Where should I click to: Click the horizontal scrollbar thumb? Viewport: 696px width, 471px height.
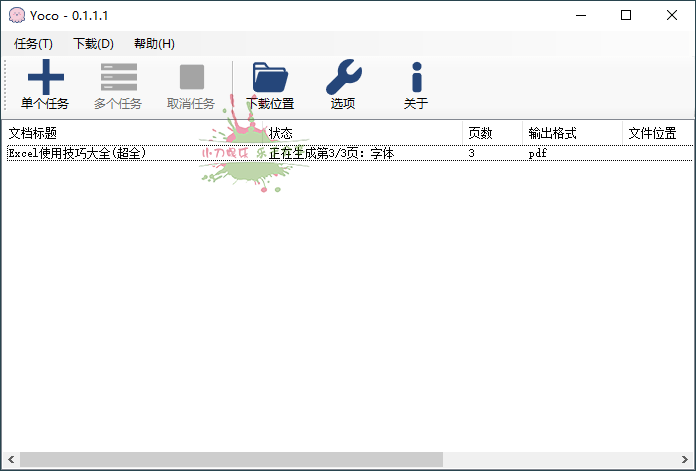click(230, 460)
